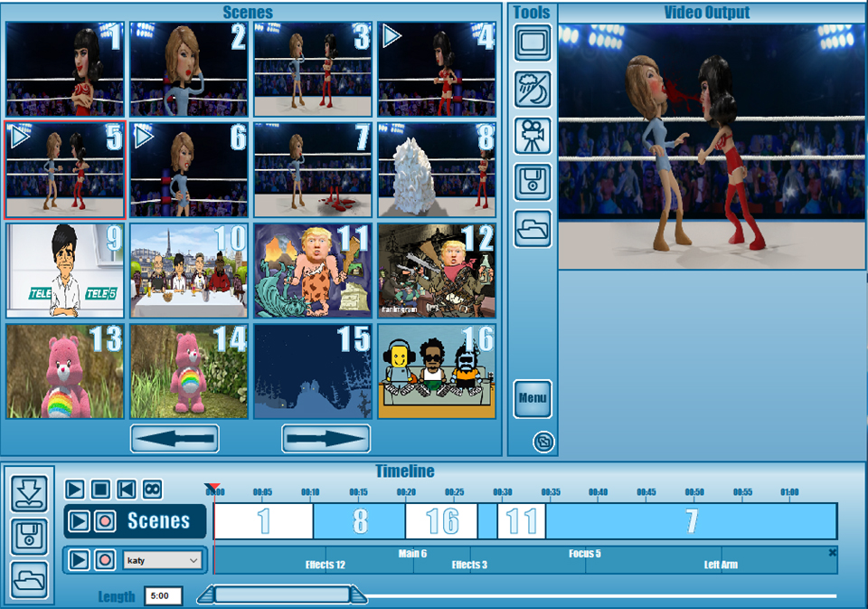Image resolution: width=868 pixels, height=609 pixels.
Task: Select scene 1 thumbnail
Action: point(65,70)
